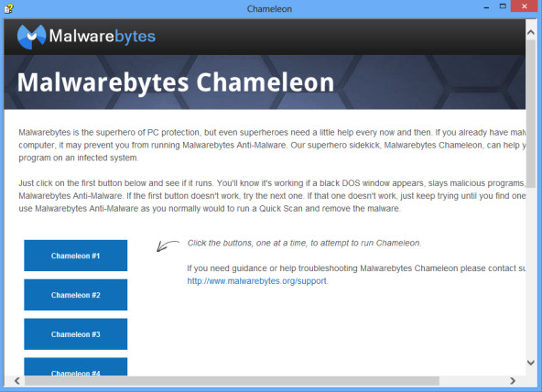Screen dimensions: 542x392
Task: Click the paragraph starting 'Malwarebytes is the superhero'
Action: pos(272,146)
